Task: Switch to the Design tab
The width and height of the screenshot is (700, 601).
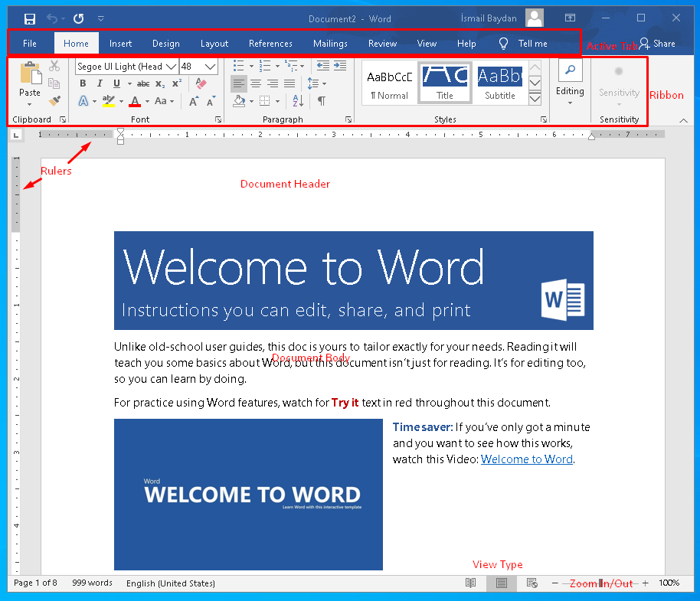Action: click(x=166, y=44)
